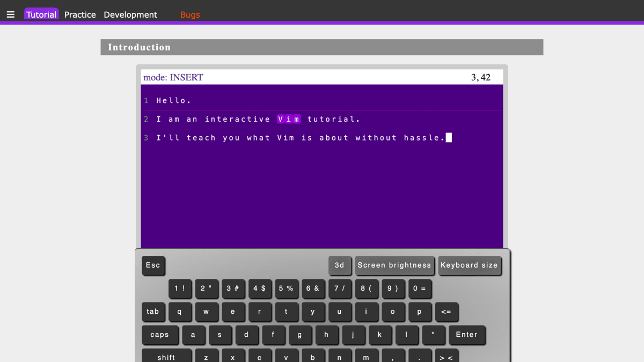Click the cursor position '3, 42' indicator
This screenshot has width=644, height=362.
(x=481, y=77)
